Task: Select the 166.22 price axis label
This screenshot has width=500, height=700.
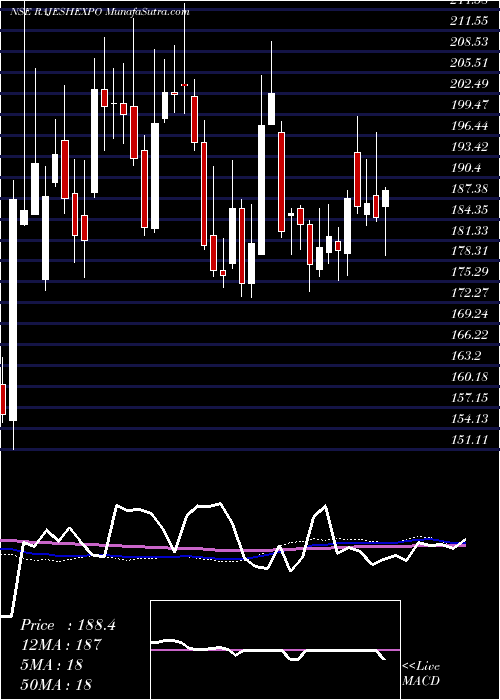Action: (x=468, y=335)
